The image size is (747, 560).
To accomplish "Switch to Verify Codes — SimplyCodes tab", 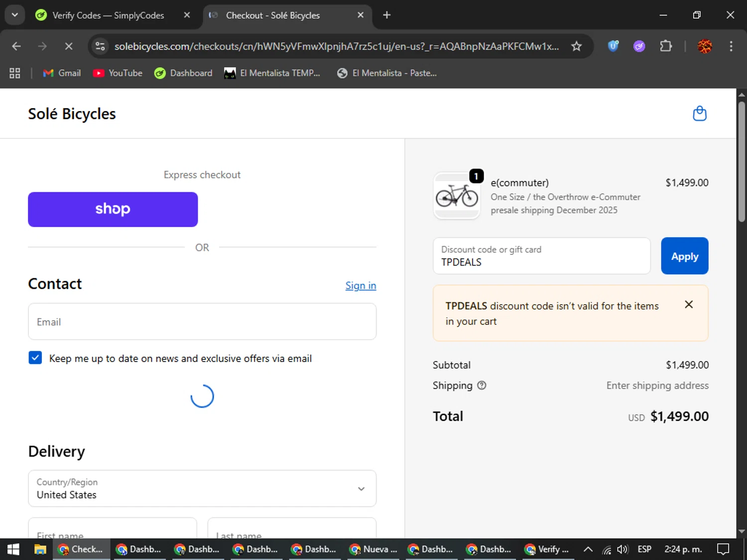I will [x=108, y=15].
